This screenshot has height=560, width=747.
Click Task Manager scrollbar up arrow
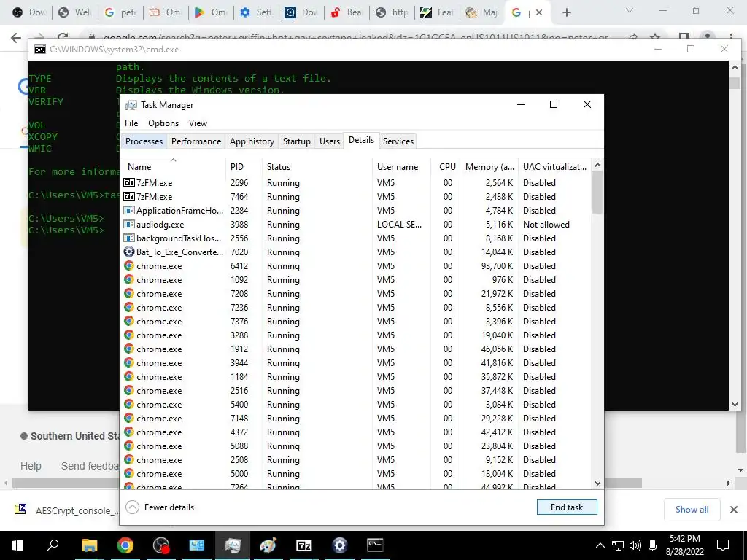pyautogui.click(x=597, y=166)
